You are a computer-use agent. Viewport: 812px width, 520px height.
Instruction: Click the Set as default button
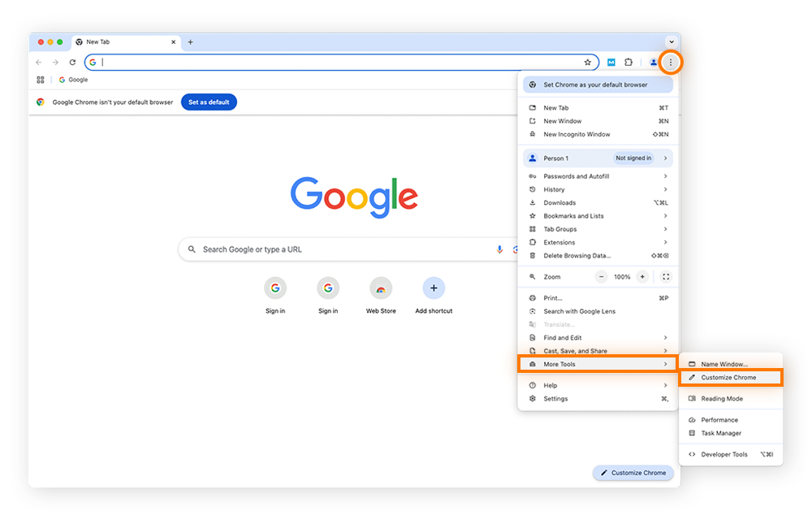[x=209, y=102]
